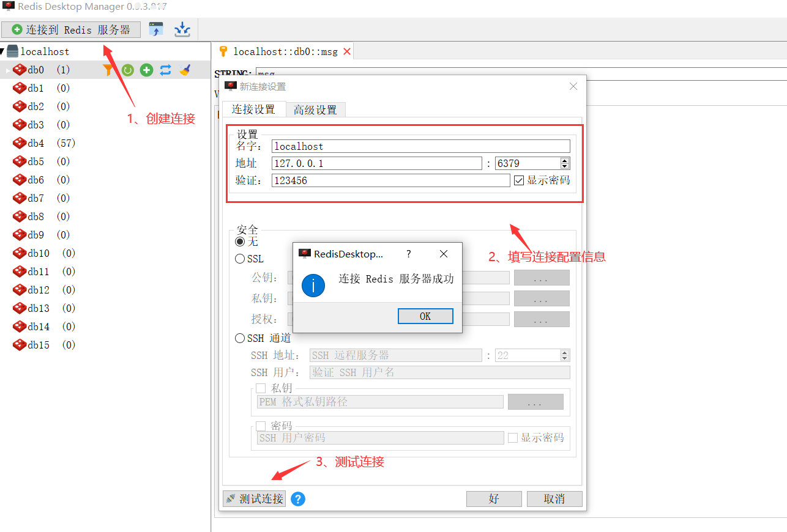This screenshot has height=532, width=787.
Task: Click browse button for 授权 field
Action: click(x=542, y=319)
